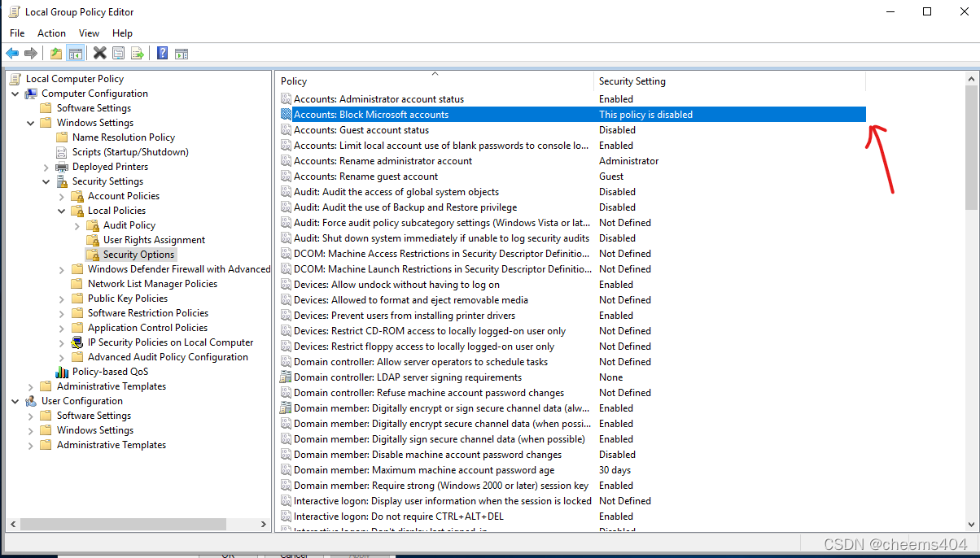Sort by the Policy column header
The height and width of the screenshot is (558, 980).
435,81
